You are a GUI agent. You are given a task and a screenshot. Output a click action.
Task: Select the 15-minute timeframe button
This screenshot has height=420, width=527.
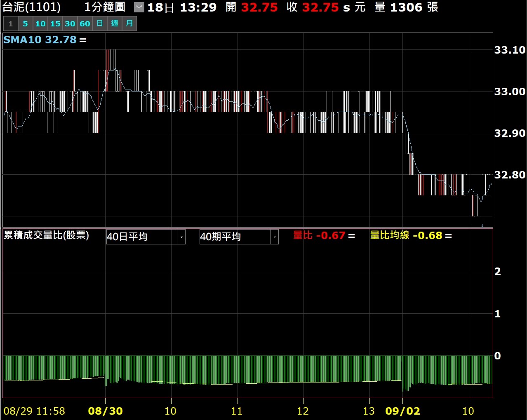55,24
